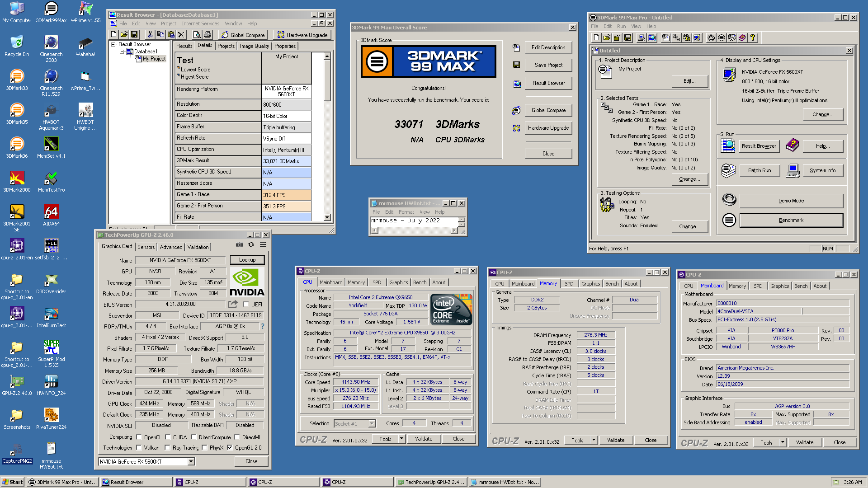
Task: Open the Socket #1 selection dropdown
Action: click(372, 423)
